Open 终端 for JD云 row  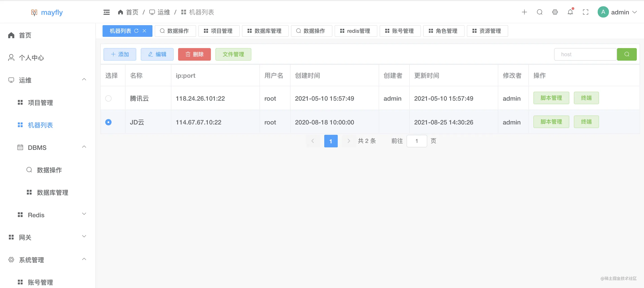tap(586, 122)
